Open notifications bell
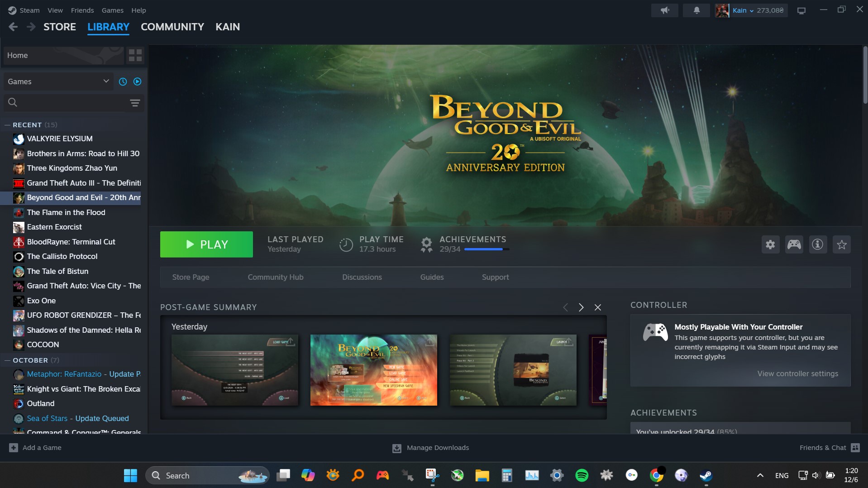 click(696, 10)
